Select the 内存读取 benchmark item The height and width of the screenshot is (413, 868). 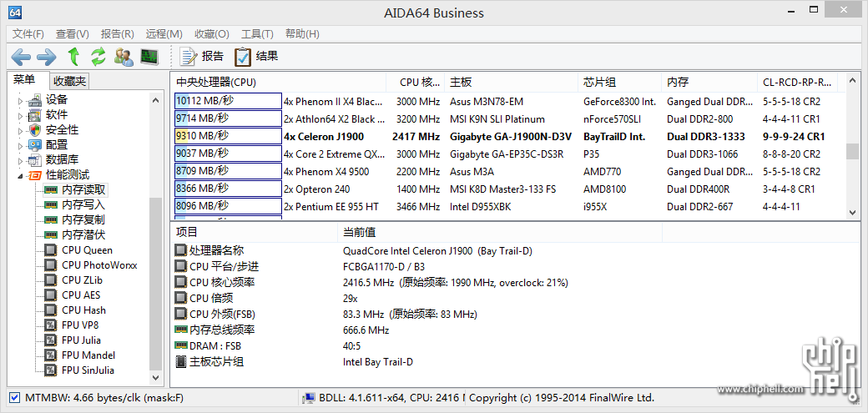click(84, 190)
